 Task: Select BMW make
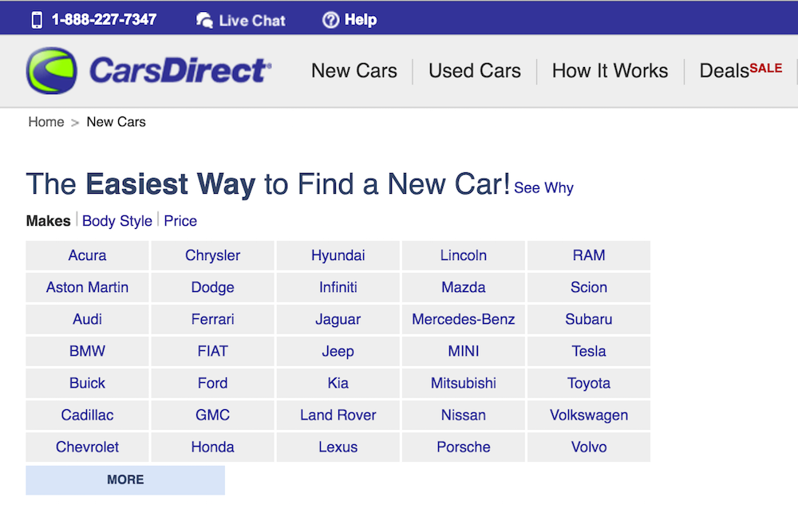[x=87, y=351]
